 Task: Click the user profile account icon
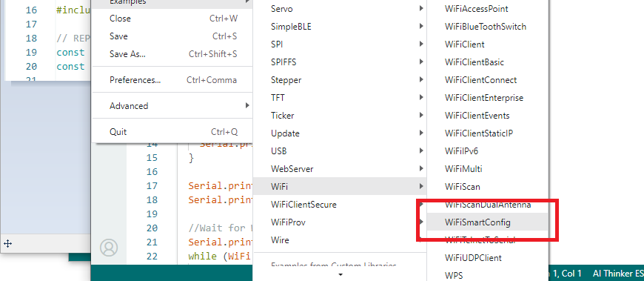point(109,247)
